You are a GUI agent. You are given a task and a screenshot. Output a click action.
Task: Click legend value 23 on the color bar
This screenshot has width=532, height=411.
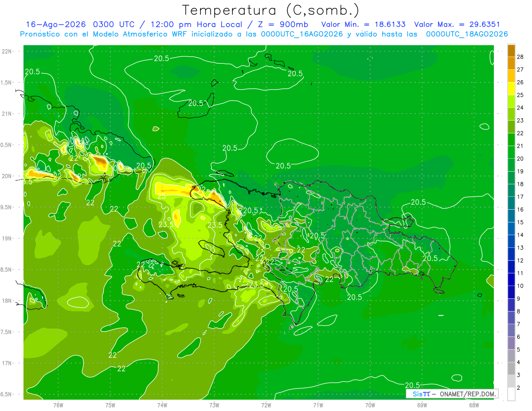click(521, 121)
